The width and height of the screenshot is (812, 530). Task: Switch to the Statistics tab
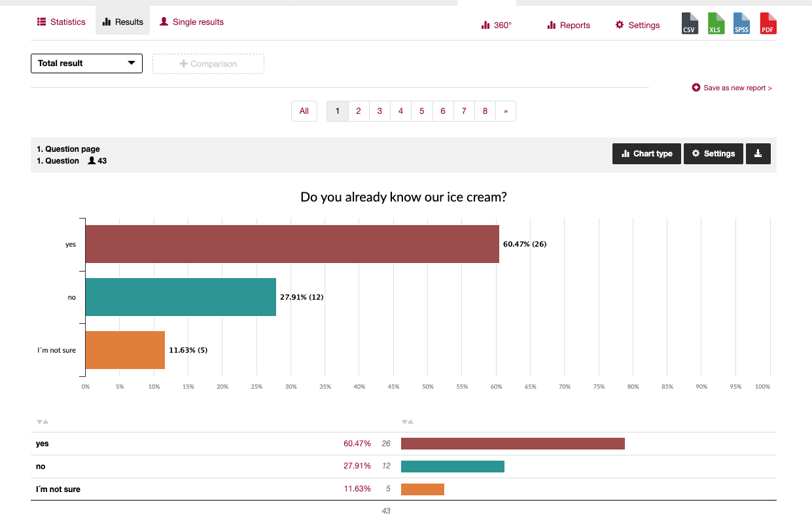(62, 22)
